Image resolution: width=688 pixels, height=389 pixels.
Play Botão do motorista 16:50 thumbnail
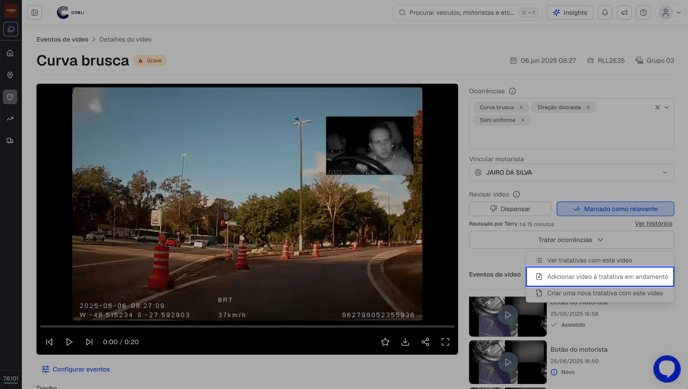[508, 362]
